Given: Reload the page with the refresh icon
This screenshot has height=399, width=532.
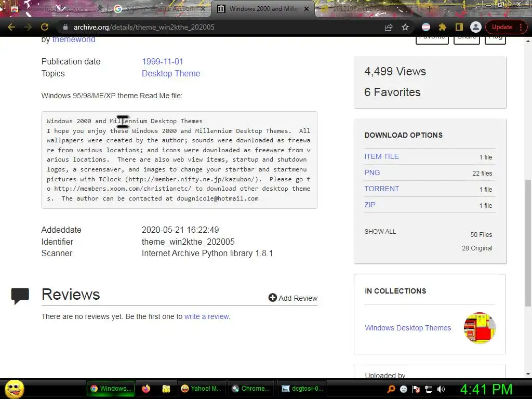Looking at the screenshot, I should click(45, 27).
